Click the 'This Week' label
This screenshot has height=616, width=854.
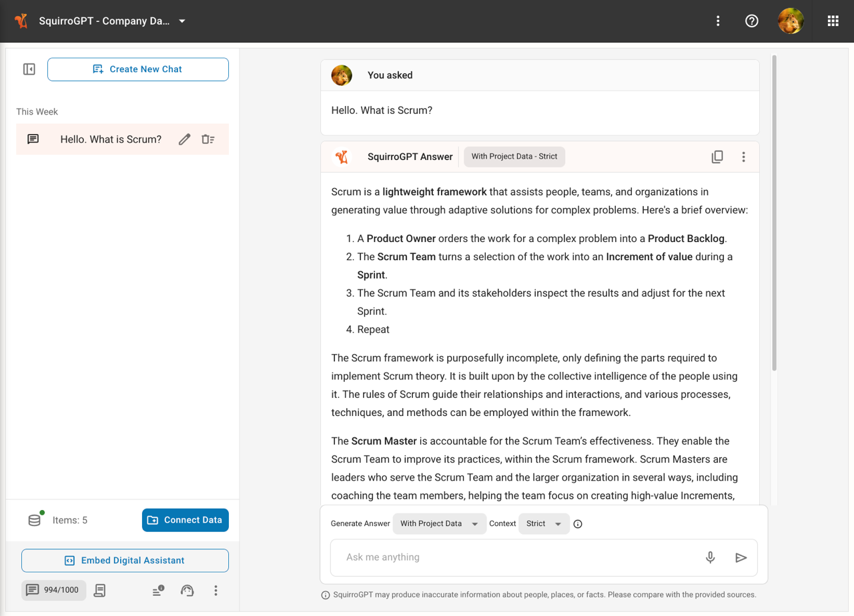tap(37, 112)
